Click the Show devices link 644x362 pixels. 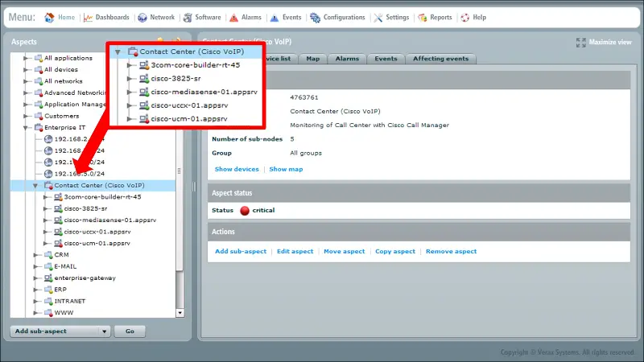(237, 169)
